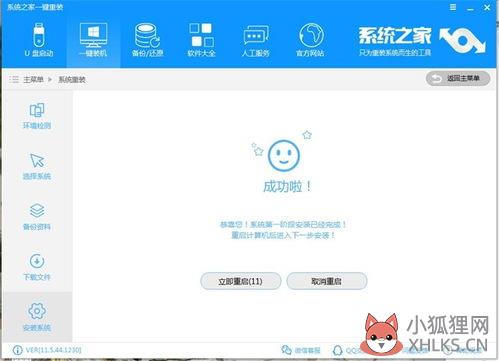Close the 系统之家 window
The image size is (499, 361).
[487, 7]
